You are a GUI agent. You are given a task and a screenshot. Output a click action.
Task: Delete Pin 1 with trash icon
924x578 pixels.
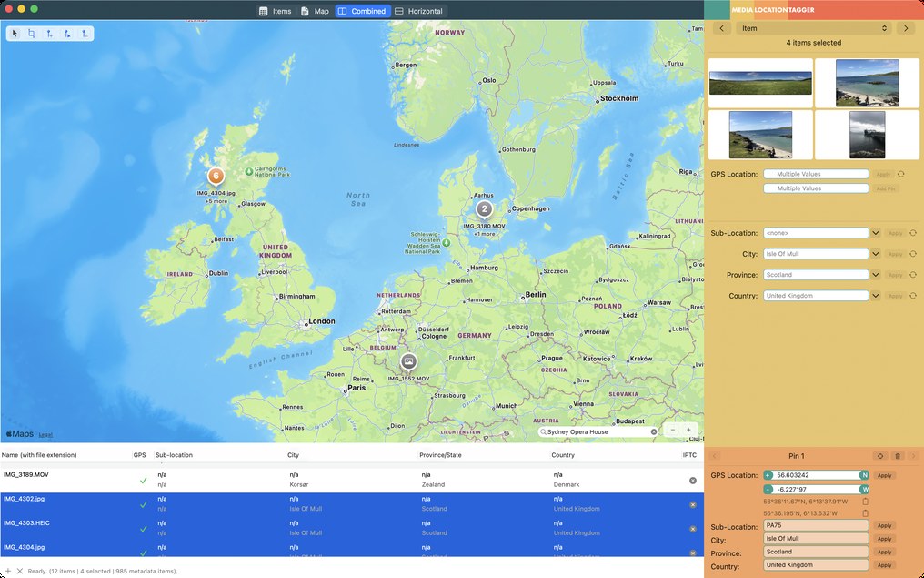(x=898, y=456)
